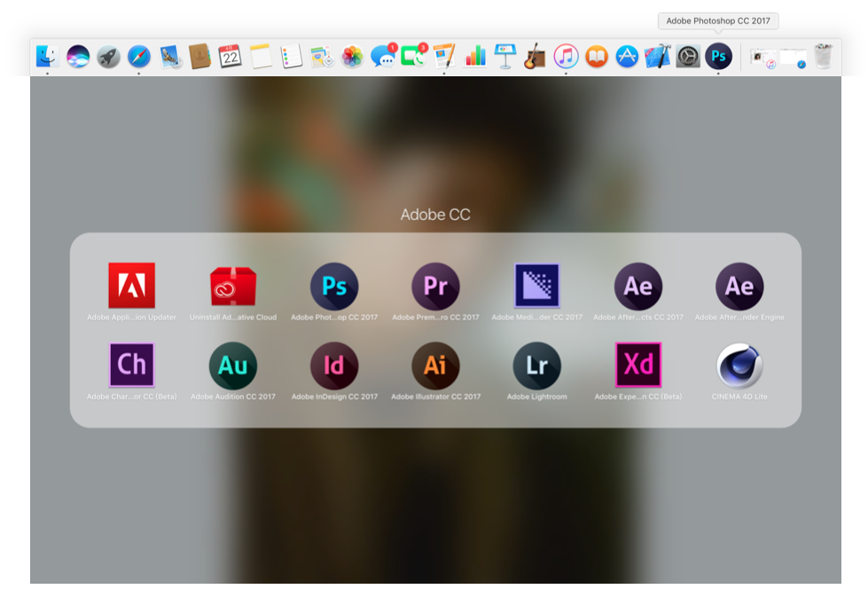Open Adobe Media Encoder CC 2017
868x589 pixels.
click(537, 286)
